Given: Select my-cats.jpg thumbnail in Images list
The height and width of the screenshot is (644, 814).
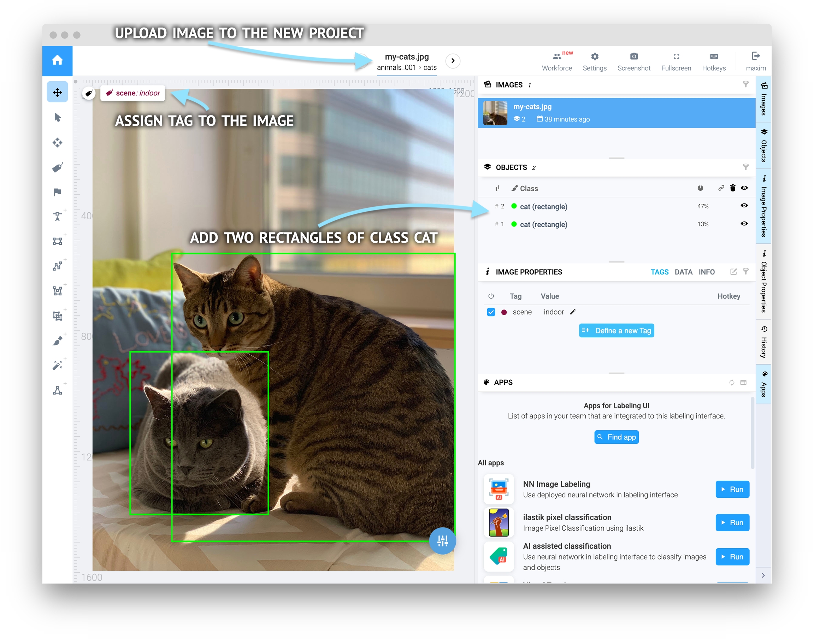Looking at the screenshot, I should pos(495,113).
